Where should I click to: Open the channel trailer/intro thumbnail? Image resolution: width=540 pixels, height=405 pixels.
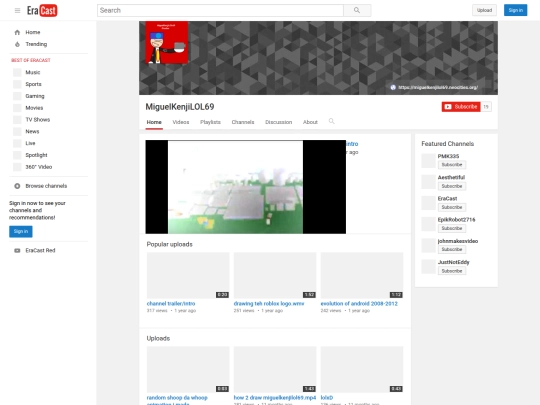tap(188, 276)
